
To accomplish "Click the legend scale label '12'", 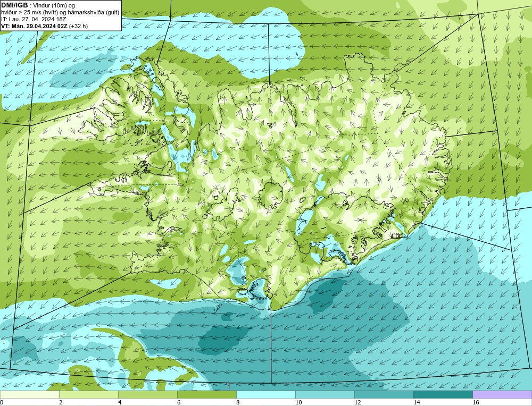I will [358, 402].
